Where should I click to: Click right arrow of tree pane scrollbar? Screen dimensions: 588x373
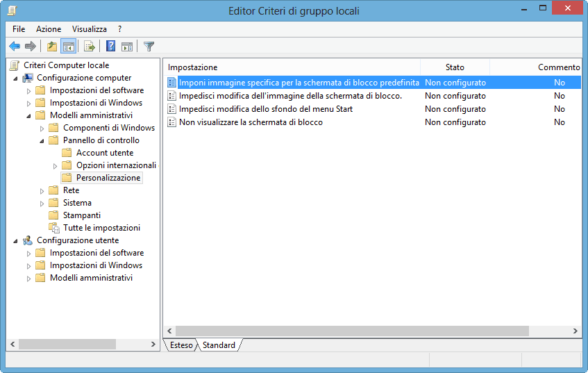[153, 344]
